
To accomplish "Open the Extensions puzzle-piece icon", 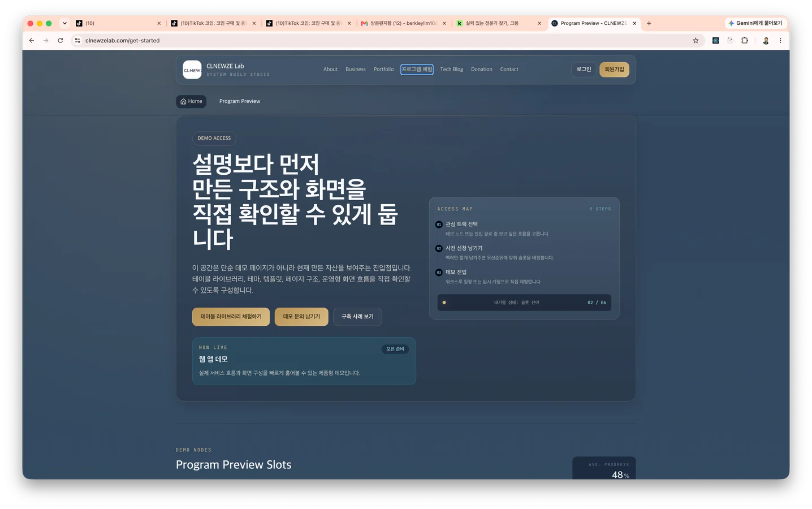I will point(745,41).
